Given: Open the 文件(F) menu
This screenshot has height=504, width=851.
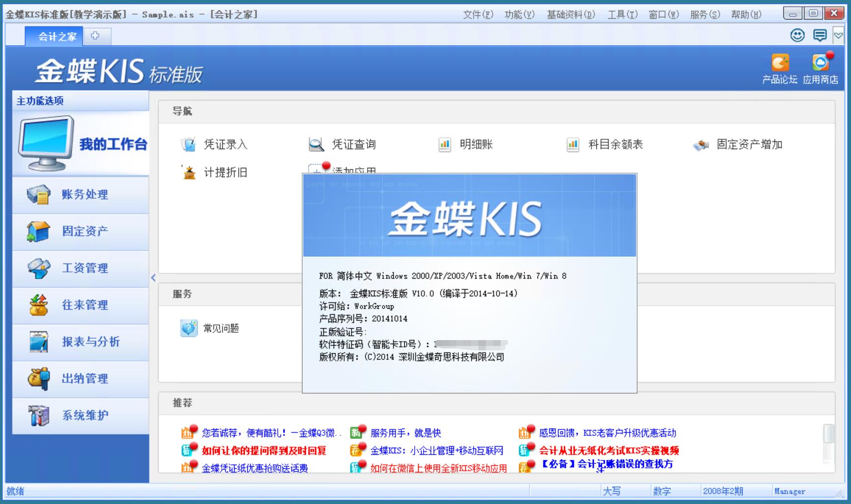Looking at the screenshot, I should [478, 15].
